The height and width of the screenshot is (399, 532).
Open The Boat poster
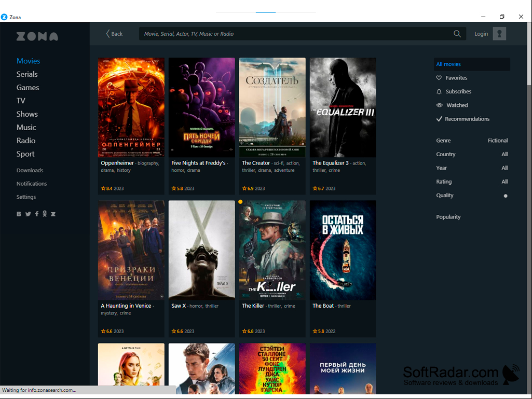click(343, 250)
